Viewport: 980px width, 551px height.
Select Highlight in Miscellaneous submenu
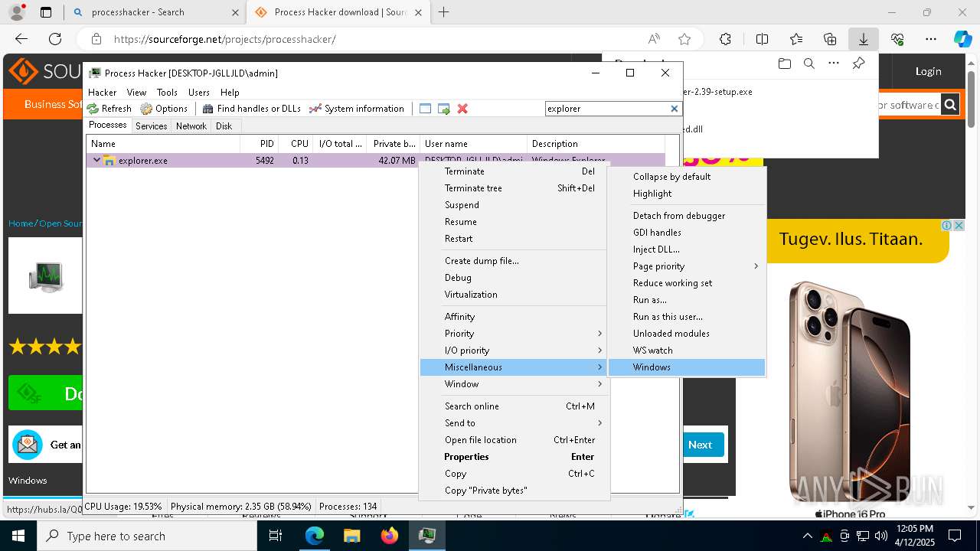[687, 194]
